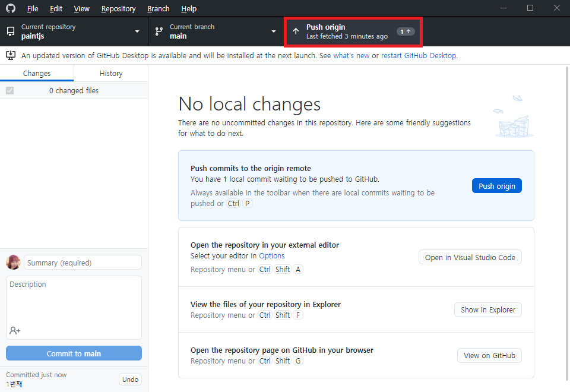The height and width of the screenshot is (392, 570).
Task: Open the Help menu
Action: pyautogui.click(x=189, y=8)
